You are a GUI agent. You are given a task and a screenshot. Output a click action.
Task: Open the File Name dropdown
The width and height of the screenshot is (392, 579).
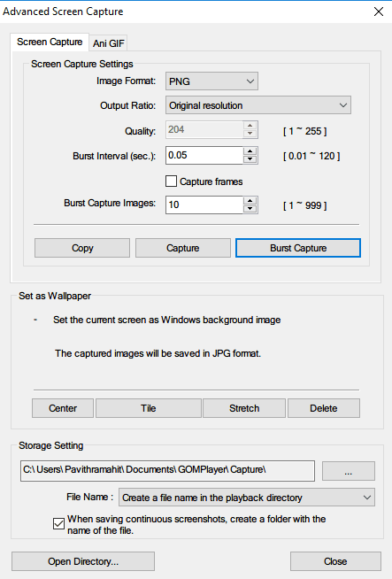[x=247, y=498]
